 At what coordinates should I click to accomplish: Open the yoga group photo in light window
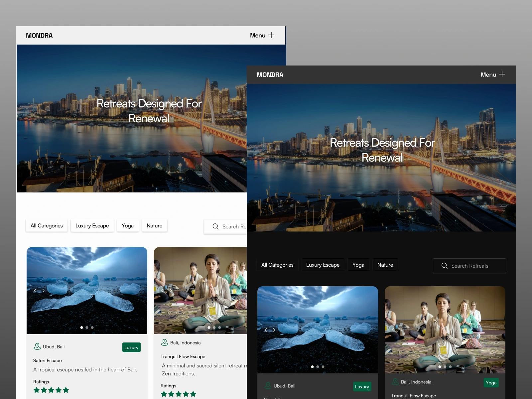click(200, 290)
